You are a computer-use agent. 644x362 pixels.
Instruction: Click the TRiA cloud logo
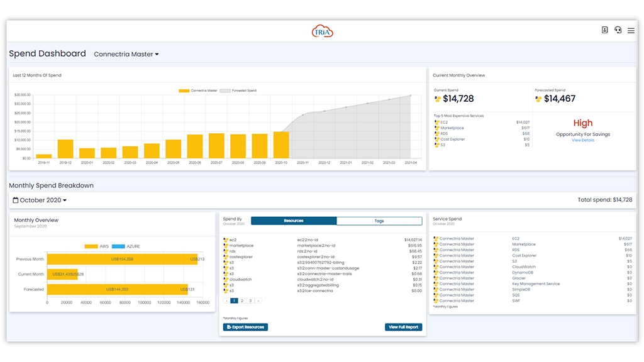coord(323,31)
